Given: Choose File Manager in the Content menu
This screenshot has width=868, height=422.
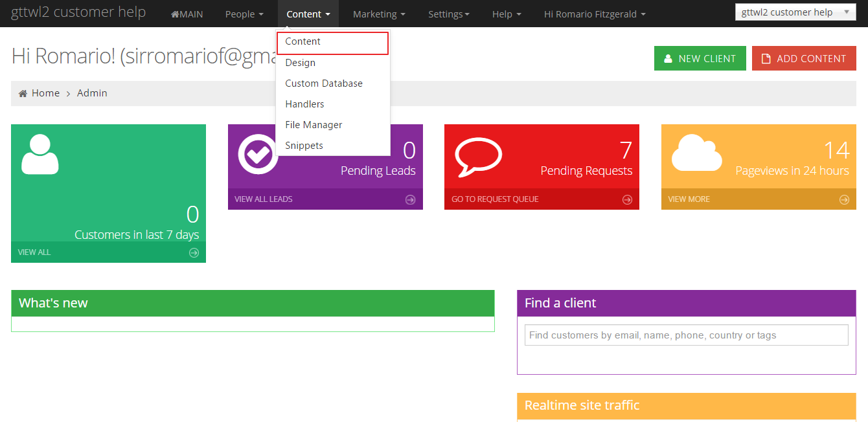Looking at the screenshot, I should coord(314,125).
